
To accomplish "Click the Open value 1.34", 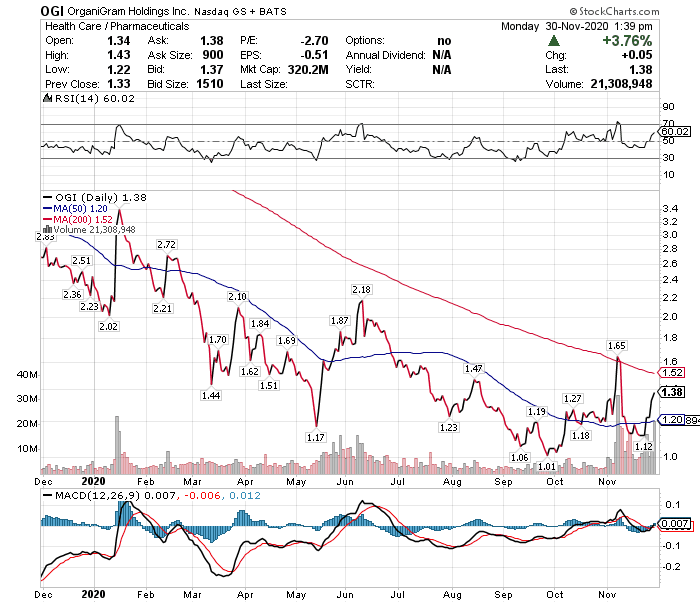I will [119, 41].
